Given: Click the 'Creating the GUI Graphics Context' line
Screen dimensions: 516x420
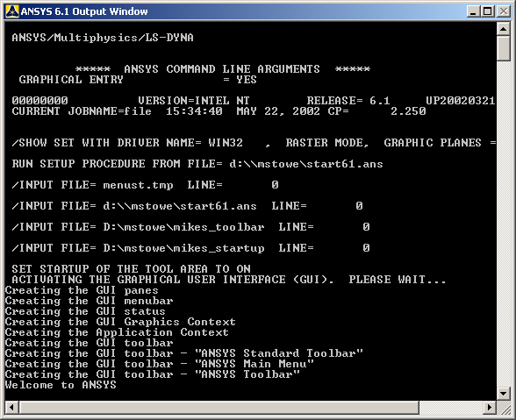Looking at the screenshot, I should (x=120, y=322).
